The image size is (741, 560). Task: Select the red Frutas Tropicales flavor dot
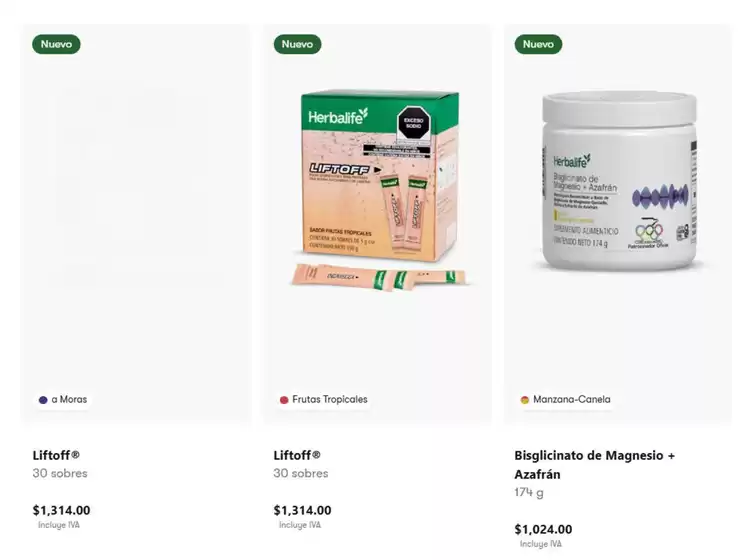click(284, 400)
